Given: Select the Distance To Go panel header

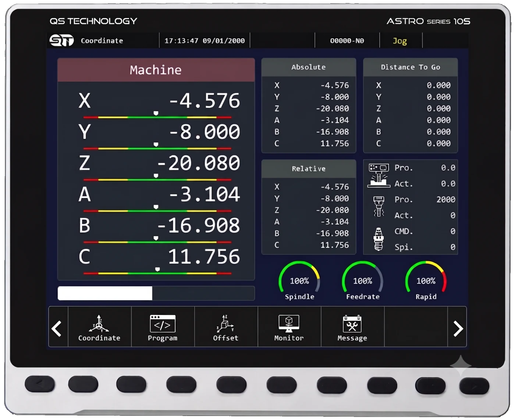Looking at the screenshot, I should point(411,67).
